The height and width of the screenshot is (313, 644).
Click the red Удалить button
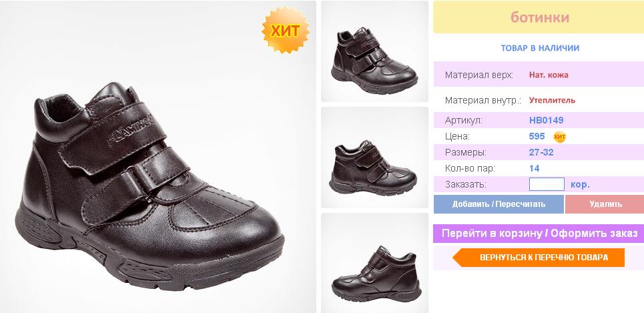coord(605,204)
